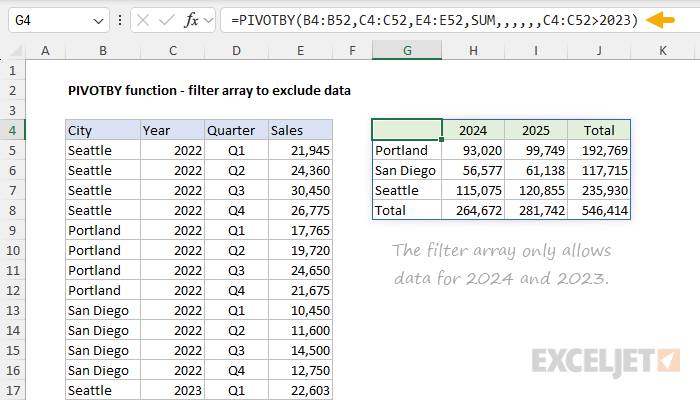Click the Cancel (X) formula button
This screenshot has width=700, height=400.
click(143, 21)
